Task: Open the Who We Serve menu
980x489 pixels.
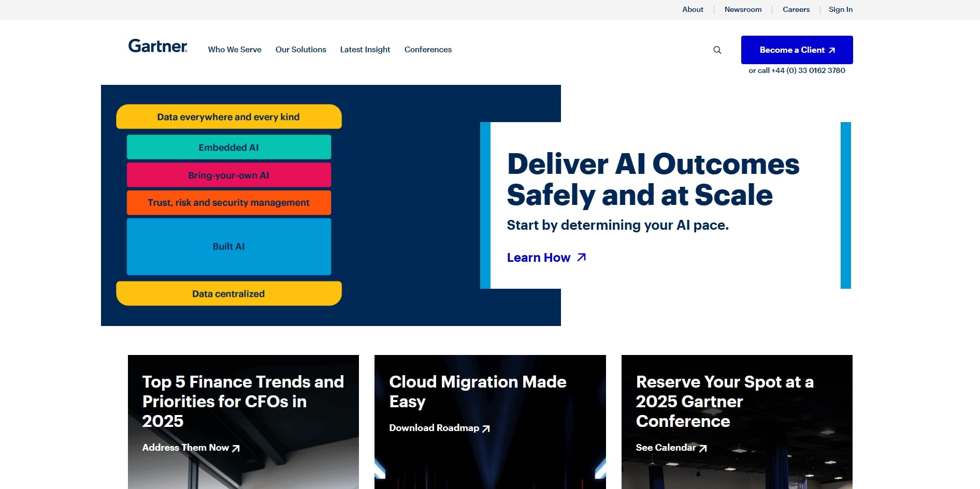Action: [235, 50]
